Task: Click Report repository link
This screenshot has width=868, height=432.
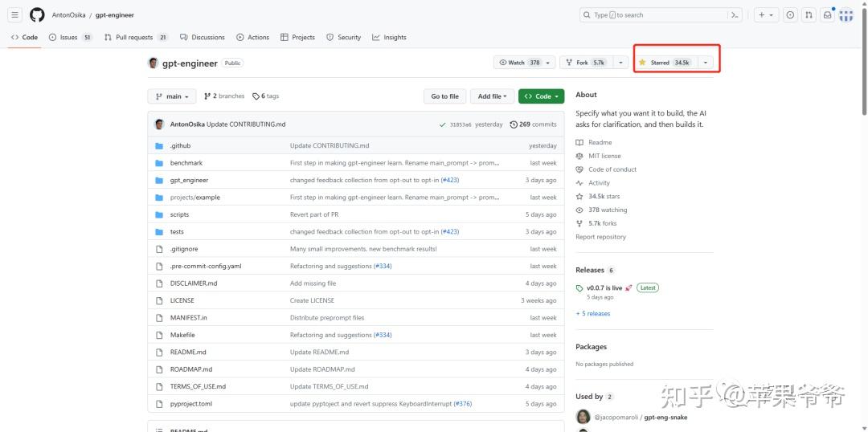Action: tap(600, 237)
